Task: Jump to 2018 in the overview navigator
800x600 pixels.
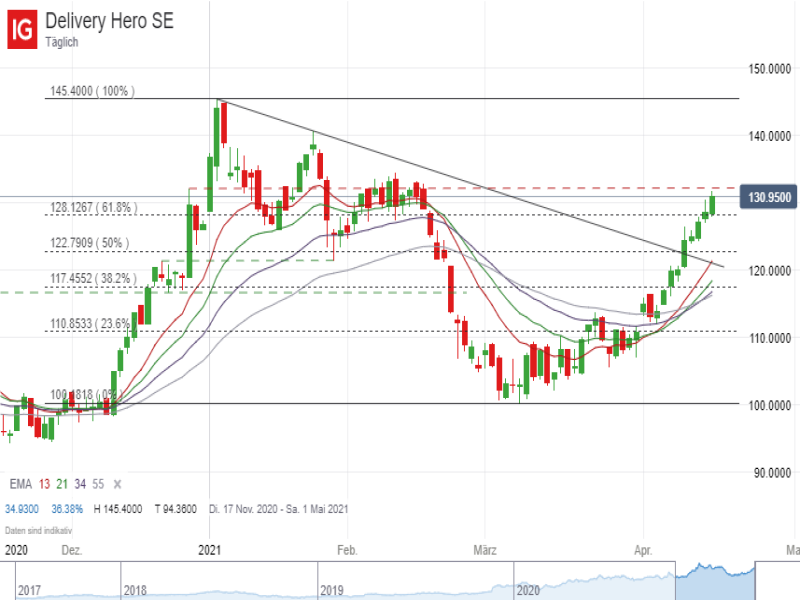Action: pyautogui.click(x=135, y=591)
